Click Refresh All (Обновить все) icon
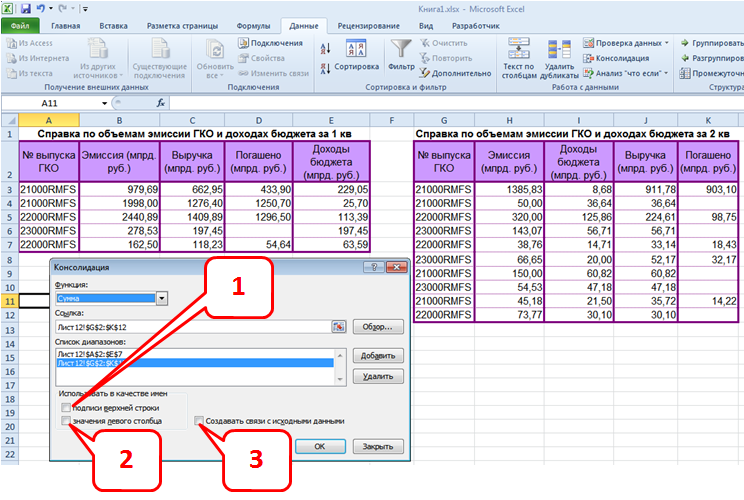744x500 pixels. click(x=213, y=57)
